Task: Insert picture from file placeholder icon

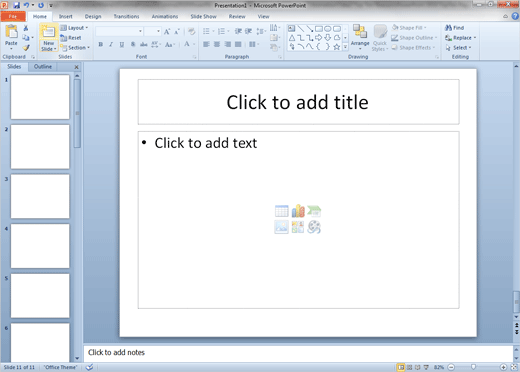Action: [282, 227]
